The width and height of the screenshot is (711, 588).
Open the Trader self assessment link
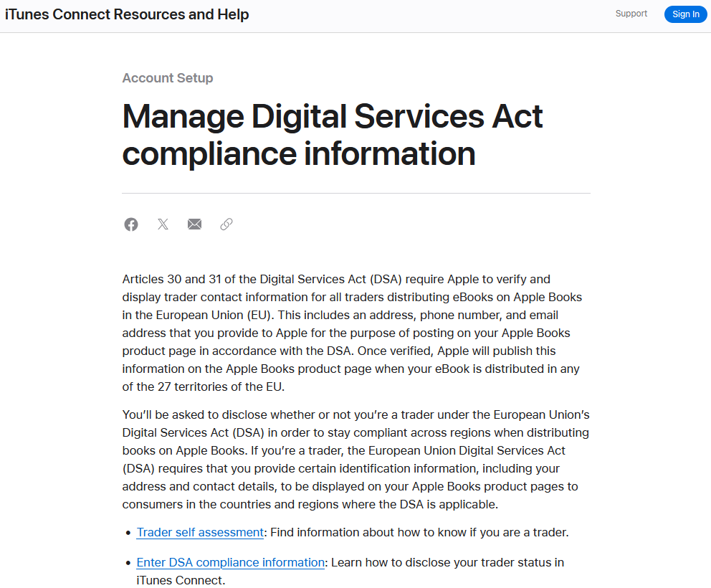200,532
